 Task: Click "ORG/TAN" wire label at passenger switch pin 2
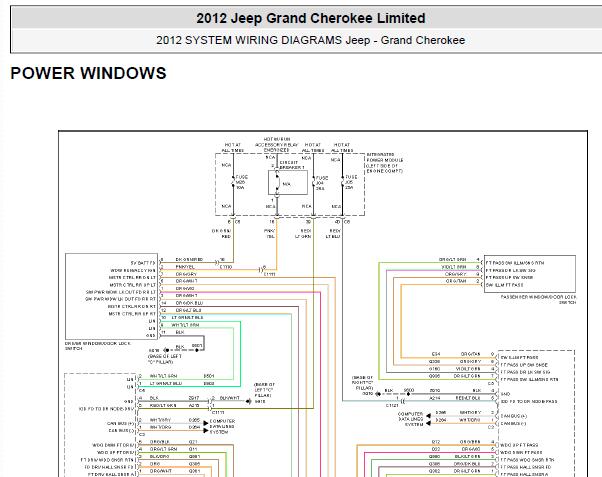click(456, 282)
